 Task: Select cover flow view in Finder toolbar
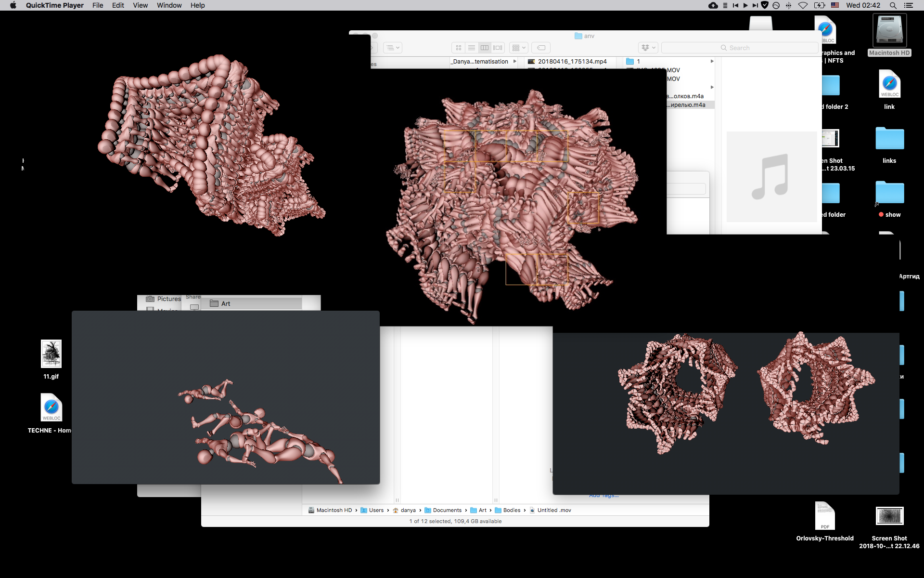click(498, 48)
